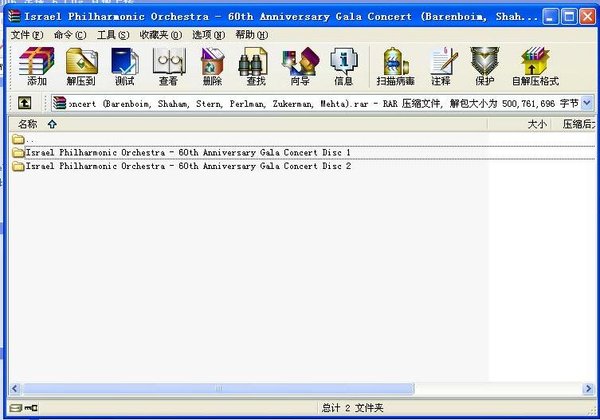
Task: Open the Commands (命令) menu
Action: (x=70, y=35)
